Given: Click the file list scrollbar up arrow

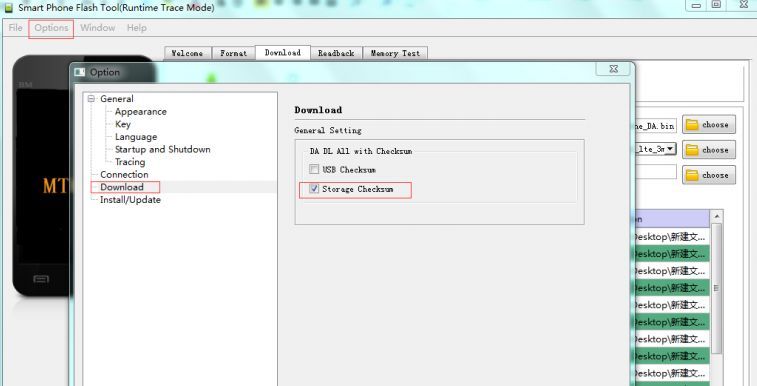Looking at the screenshot, I should click(716, 216).
